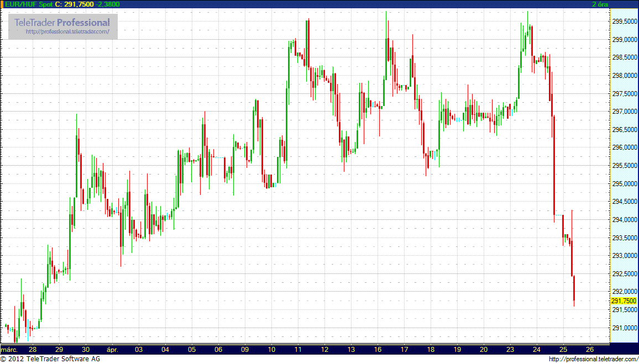The height and width of the screenshot is (364, 639).
Task: Click the 295,5000 price axis label
Action: (625, 166)
